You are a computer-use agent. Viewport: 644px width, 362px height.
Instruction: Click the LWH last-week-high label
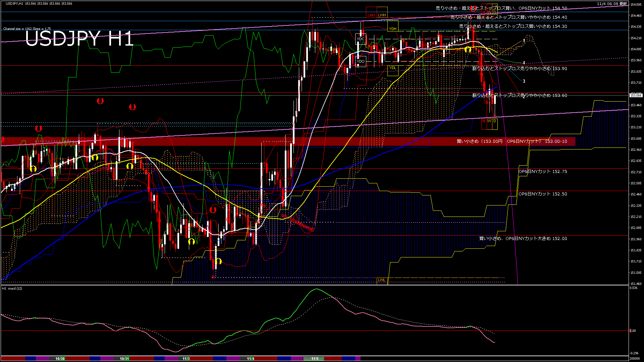tap(382, 15)
